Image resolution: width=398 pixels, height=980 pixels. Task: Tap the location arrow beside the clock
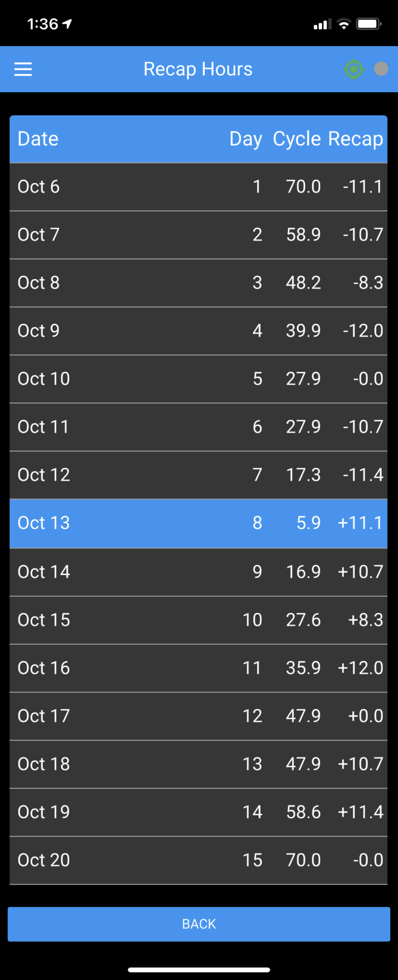click(x=68, y=24)
